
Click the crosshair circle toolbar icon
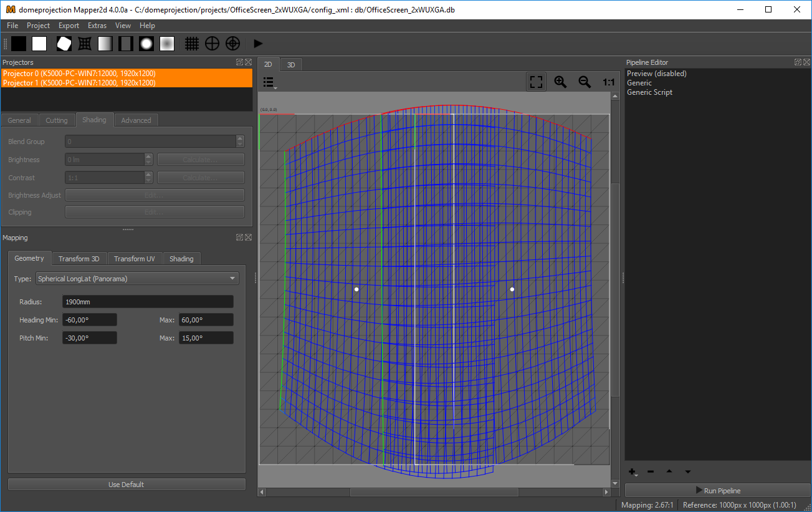pos(213,44)
